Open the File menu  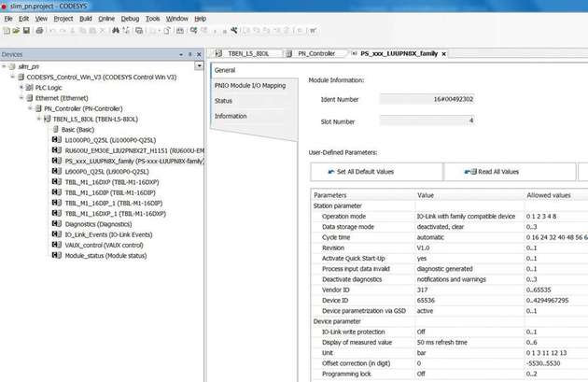click(8, 19)
